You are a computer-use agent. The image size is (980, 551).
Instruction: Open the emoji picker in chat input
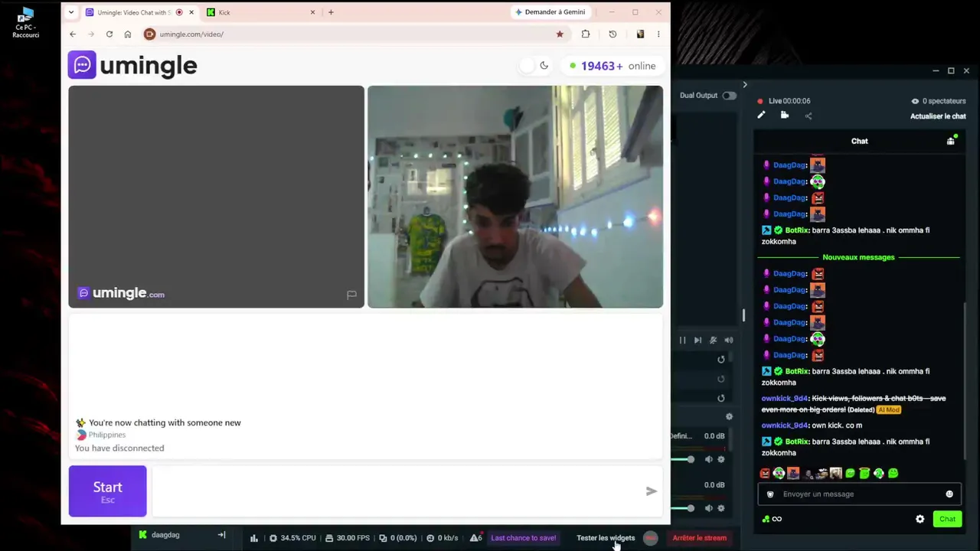coord(949,494)
